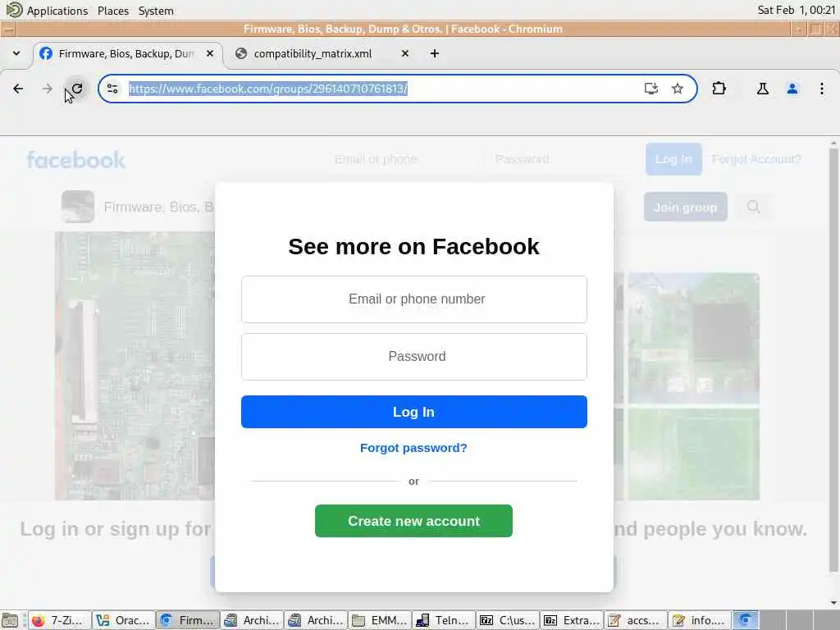Click the group avatar thumbnail
The image size is (840, 630).
coord(78,207)
